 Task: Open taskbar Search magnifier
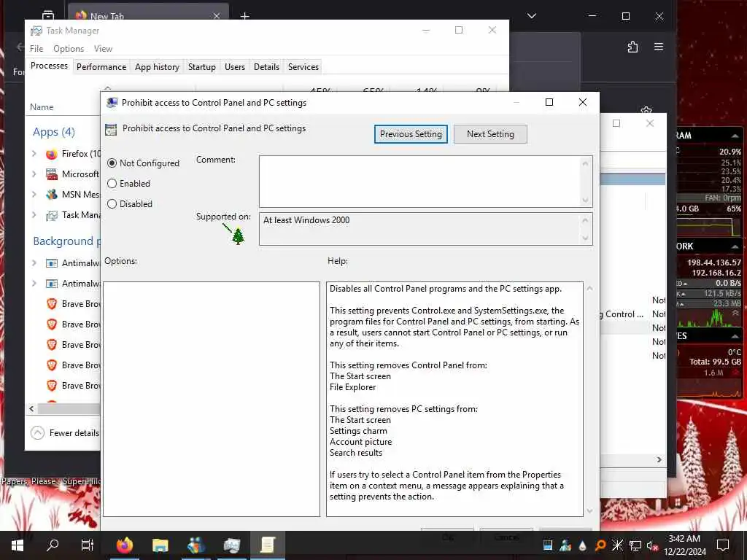tap(53, 545)
